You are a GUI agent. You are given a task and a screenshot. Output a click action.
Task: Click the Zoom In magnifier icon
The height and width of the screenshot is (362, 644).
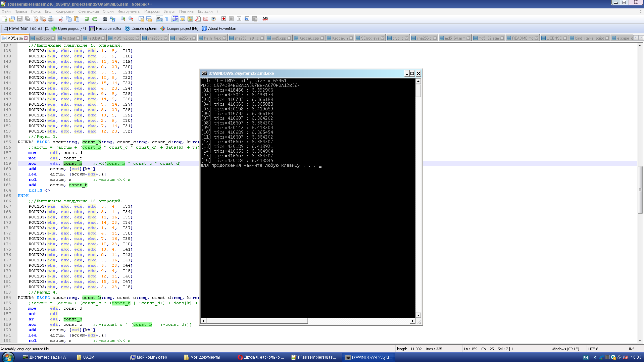pos(123,19)
